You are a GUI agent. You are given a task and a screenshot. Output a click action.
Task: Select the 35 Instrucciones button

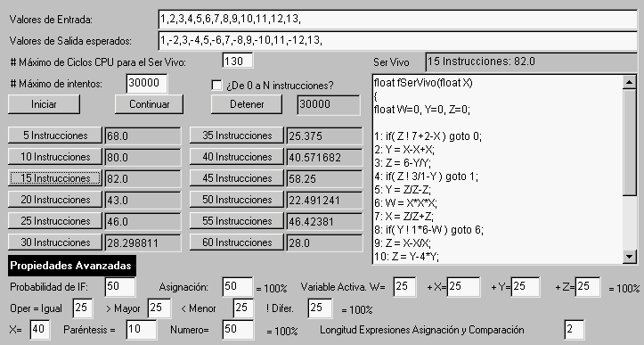click(237, 136)
